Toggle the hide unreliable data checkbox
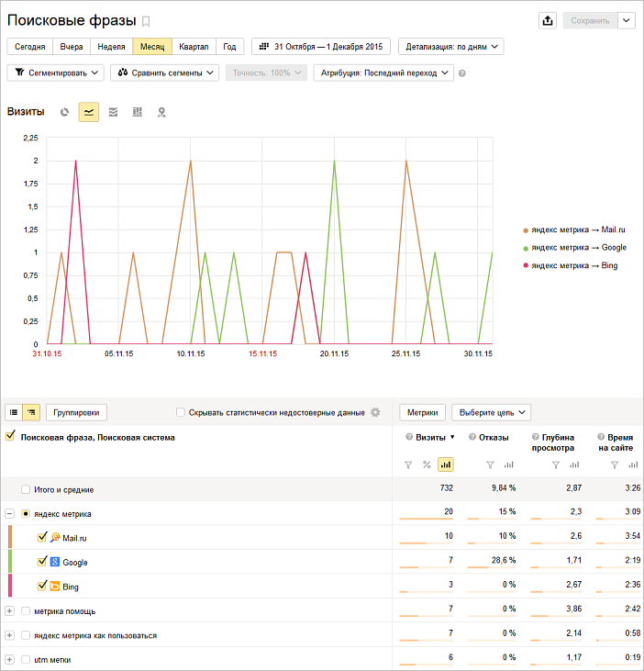 coord(181,412)
